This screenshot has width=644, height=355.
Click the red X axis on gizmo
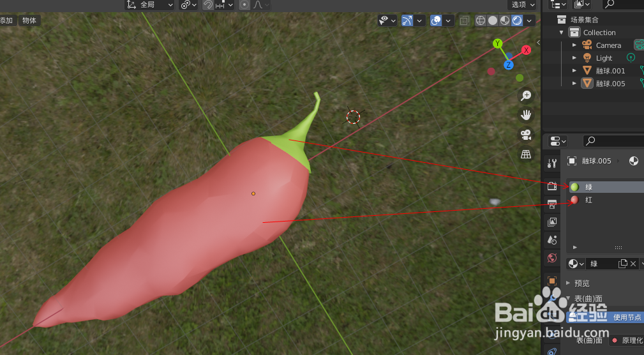pos(526,50)
